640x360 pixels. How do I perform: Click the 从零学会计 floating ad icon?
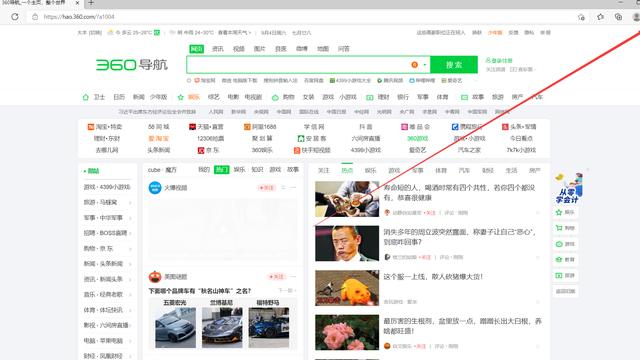click(x=569, y=188)
